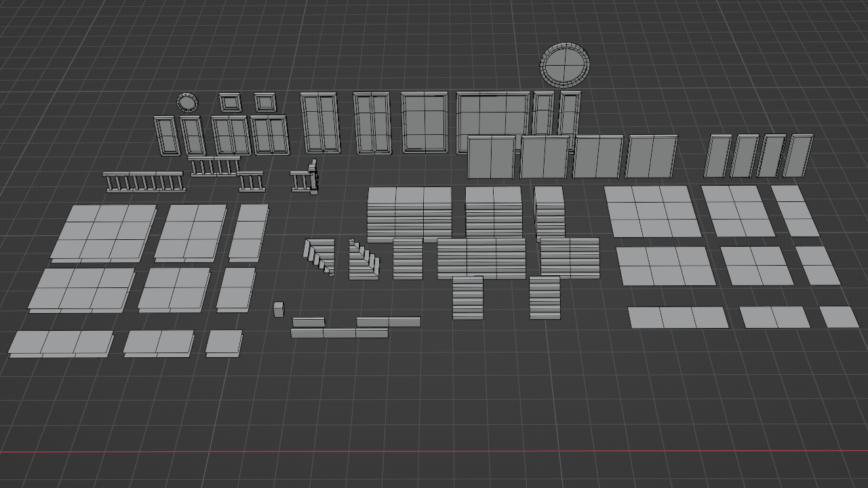The image size is (868, 488).
Task: Select the small round window model
Action: tap(187, 102)
